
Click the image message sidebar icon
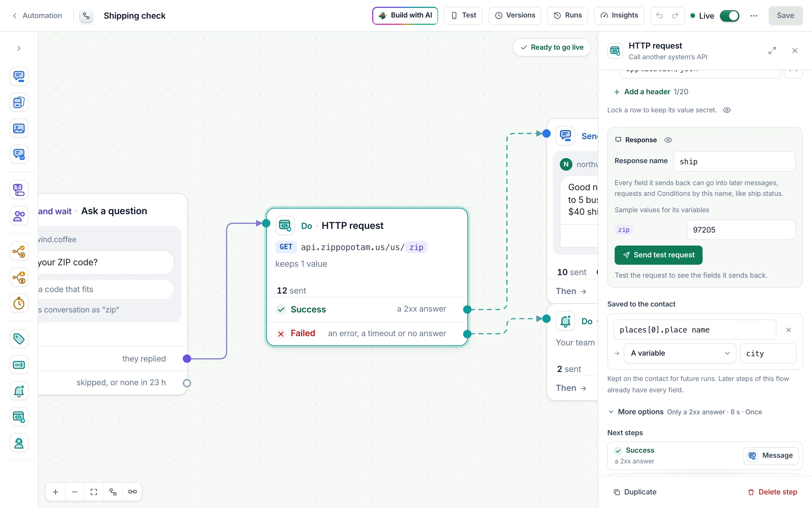pyautogui.click(x=19, y=128)
